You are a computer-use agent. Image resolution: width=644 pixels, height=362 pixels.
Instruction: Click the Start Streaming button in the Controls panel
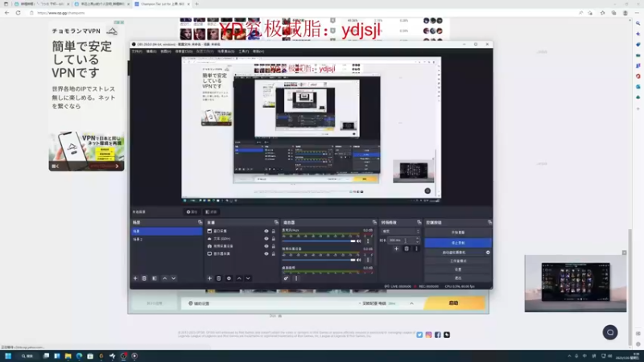click(458, 232)
